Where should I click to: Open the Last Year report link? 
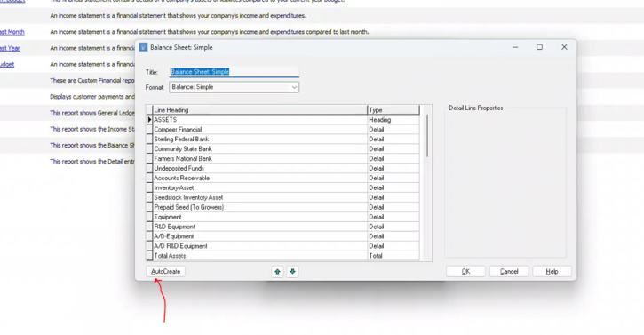click(x=10, y=48)
